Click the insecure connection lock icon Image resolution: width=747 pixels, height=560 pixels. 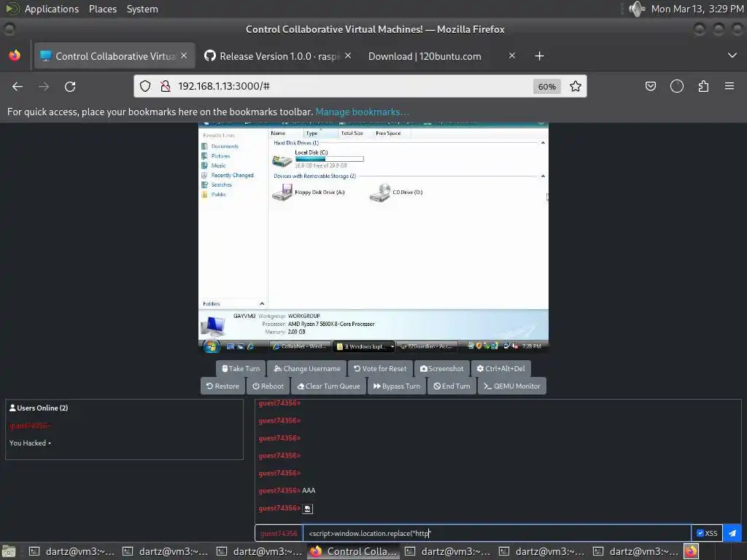[166, 86]
